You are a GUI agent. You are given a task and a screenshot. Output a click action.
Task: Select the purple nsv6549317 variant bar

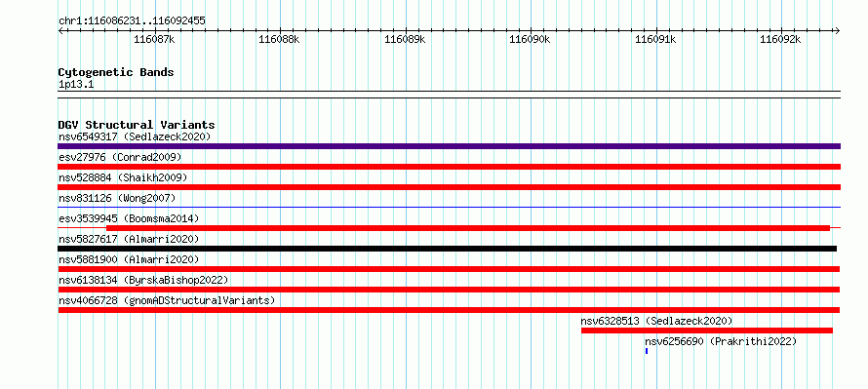(x=449, y=146)
